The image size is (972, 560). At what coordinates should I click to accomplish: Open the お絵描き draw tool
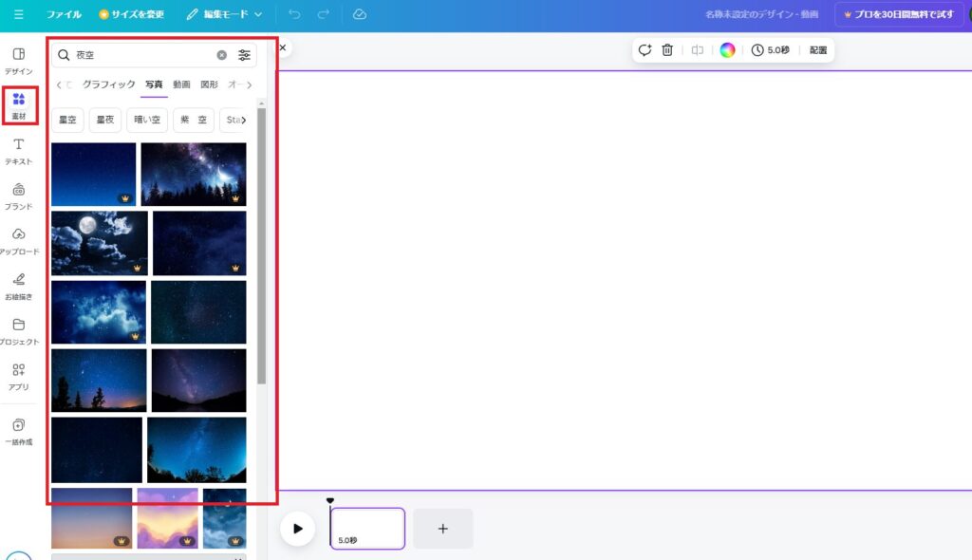(19, 287)
